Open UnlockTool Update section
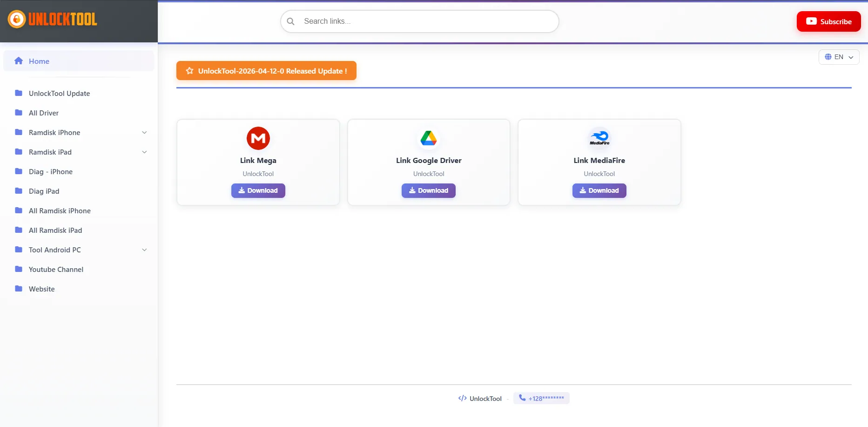 tap(79, 93)
